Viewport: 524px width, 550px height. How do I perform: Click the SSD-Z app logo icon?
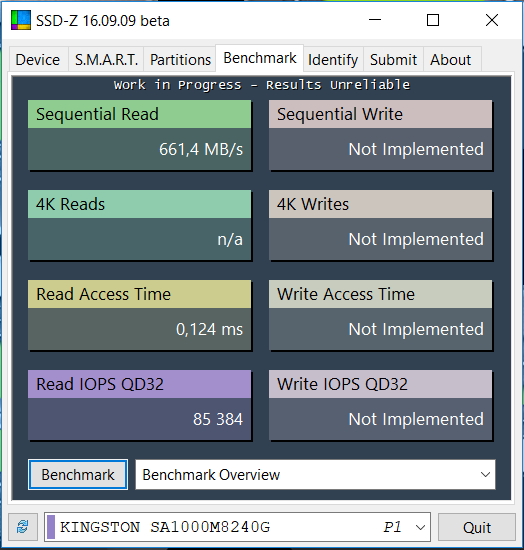[x=21, y=20]
